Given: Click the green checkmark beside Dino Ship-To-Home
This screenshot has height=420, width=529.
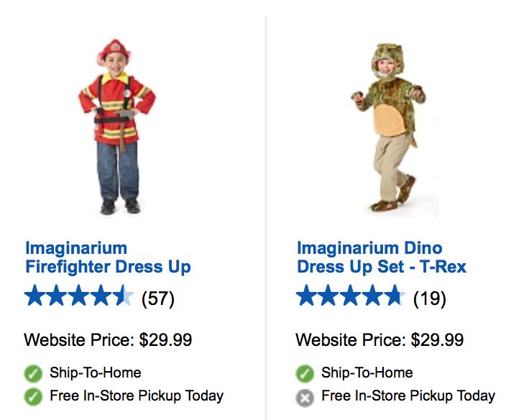Looking at the screenshot, I should (305, 373).
